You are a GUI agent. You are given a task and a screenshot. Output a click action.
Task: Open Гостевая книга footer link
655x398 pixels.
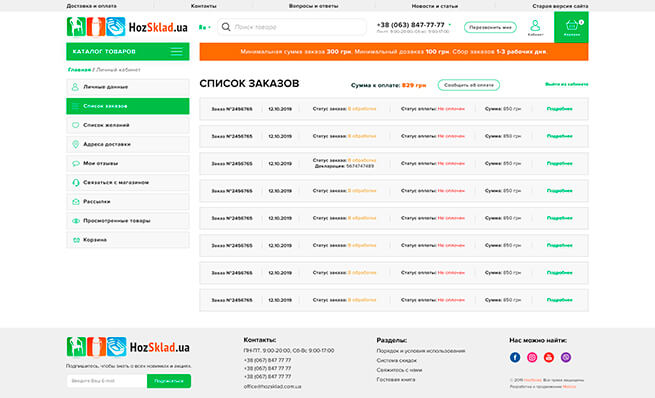click(x=396, y=379)
